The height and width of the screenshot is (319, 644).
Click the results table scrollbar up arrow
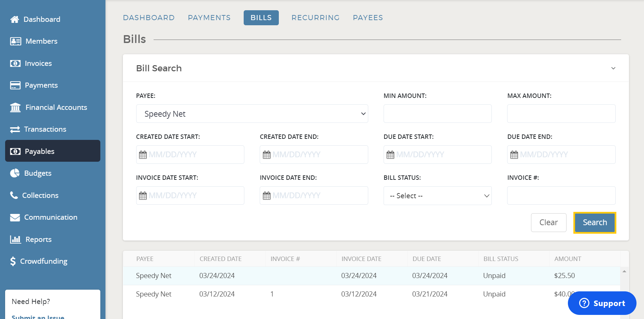pyautogui.click(x=624, y=272)
